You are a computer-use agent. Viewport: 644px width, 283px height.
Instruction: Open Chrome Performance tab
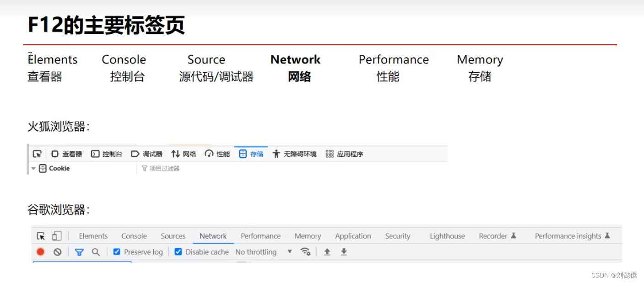261,236
